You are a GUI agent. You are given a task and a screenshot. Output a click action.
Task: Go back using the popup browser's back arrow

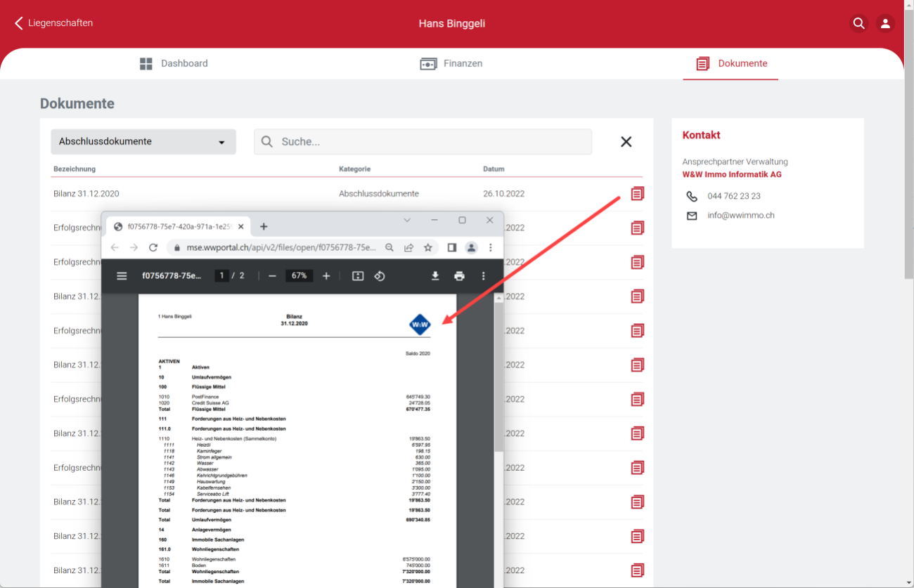[x=115, y=247]
